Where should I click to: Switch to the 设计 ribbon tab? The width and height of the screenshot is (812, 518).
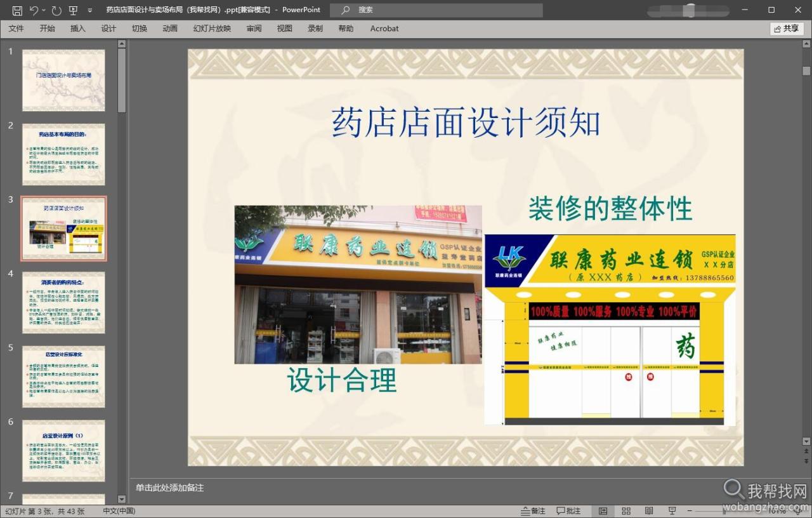click(108, 29)
